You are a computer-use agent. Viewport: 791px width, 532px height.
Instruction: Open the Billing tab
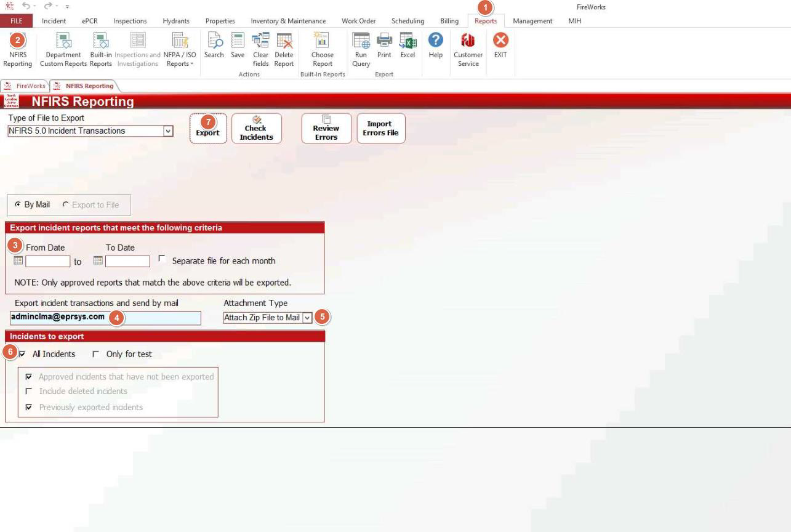pos(449,21)
